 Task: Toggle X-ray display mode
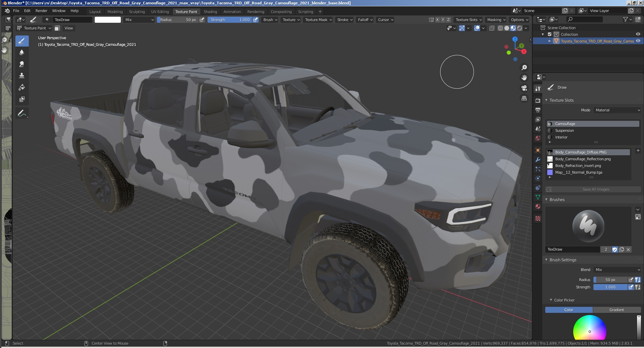492,28
